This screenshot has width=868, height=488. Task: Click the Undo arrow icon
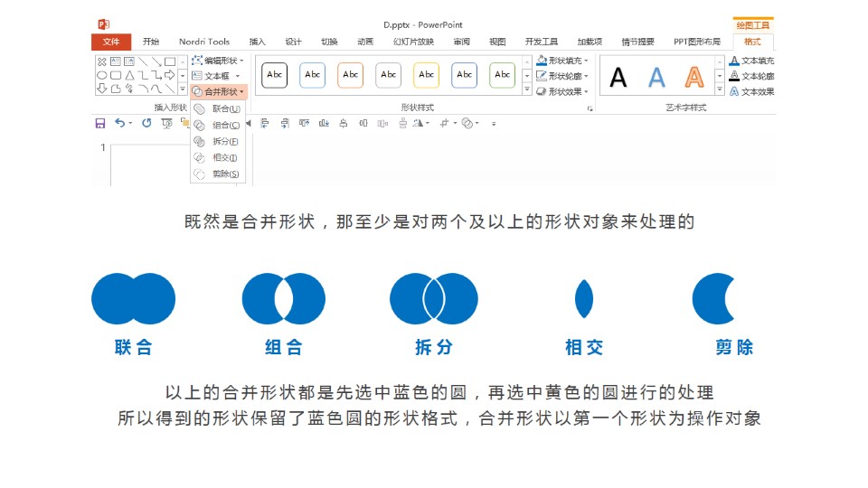pos(119,123)
